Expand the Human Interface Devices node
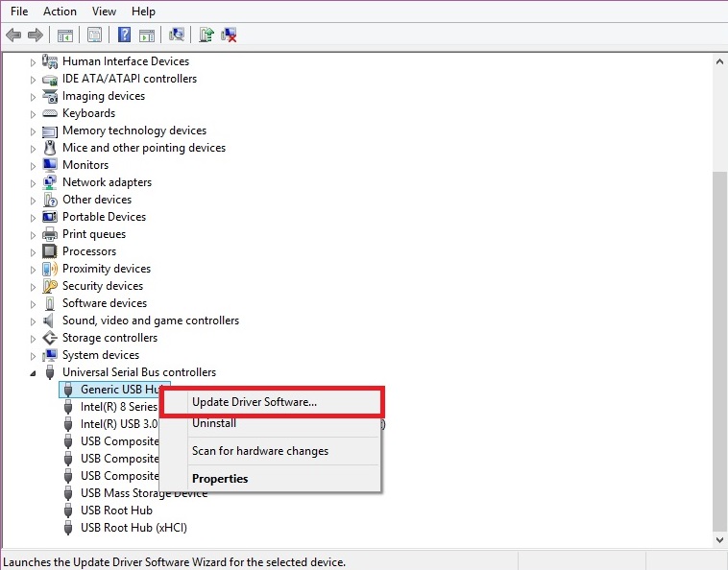Screen dimensions: 728x570 33,61
